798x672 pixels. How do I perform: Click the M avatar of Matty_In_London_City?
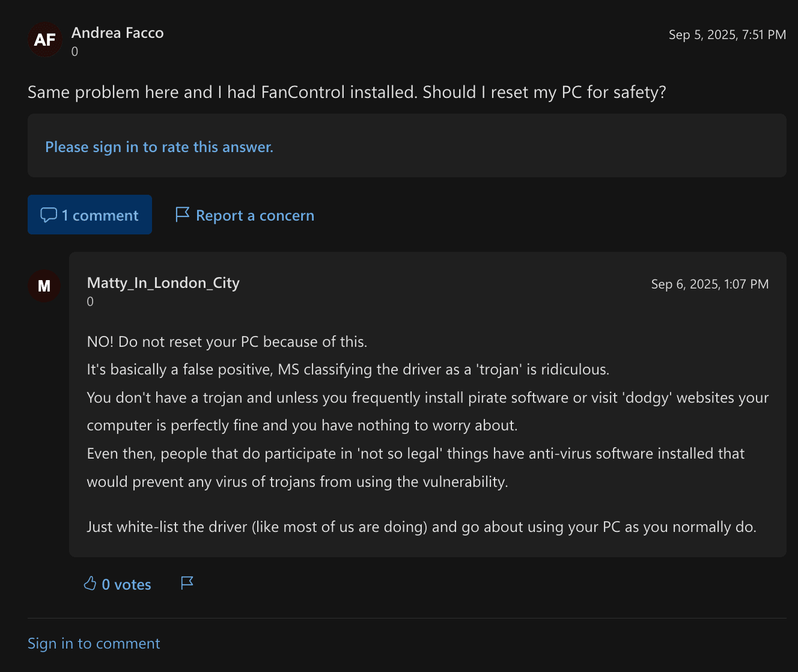(x=44, y=286)
